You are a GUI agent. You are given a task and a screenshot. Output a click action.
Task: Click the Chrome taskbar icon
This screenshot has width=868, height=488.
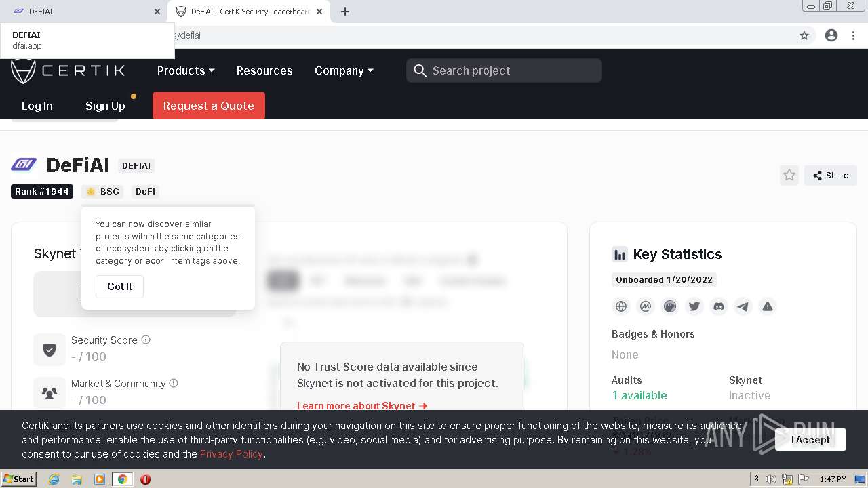pyautogui.click(x=122, y=479)
